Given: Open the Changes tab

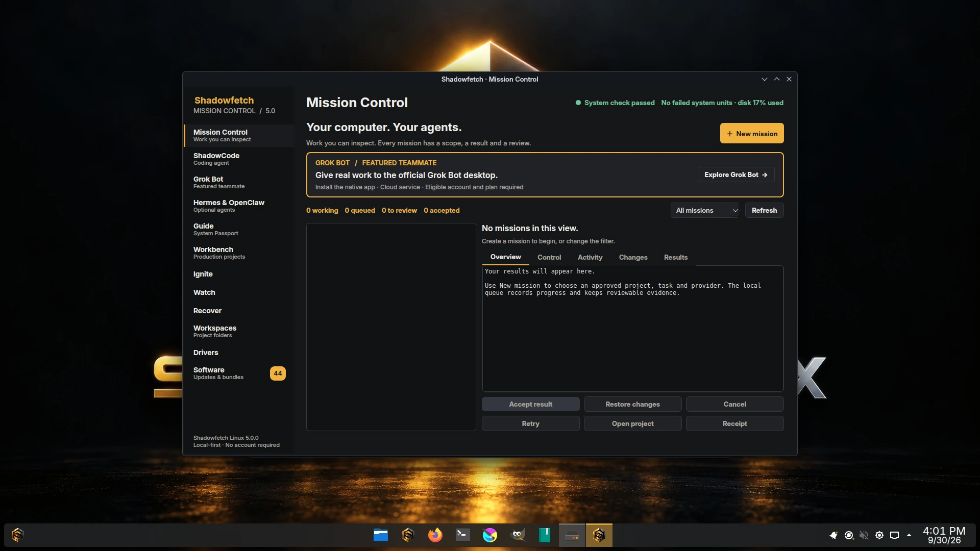Looking at the screenshot, I should pyautogui.click(x=633, y=257).
